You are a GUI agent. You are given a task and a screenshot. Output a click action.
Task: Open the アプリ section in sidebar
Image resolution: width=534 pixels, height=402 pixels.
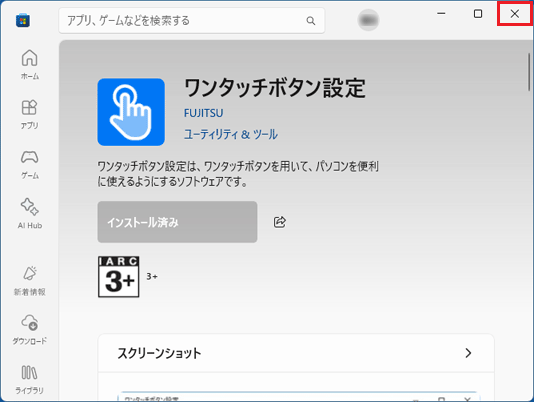[x=30, y=114]
